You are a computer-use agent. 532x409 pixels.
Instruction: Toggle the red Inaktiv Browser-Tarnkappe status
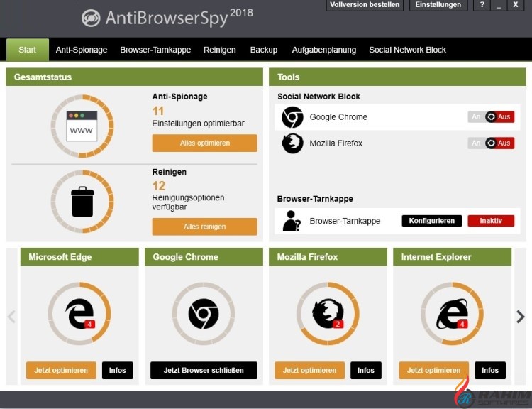(x=491, y=221)
